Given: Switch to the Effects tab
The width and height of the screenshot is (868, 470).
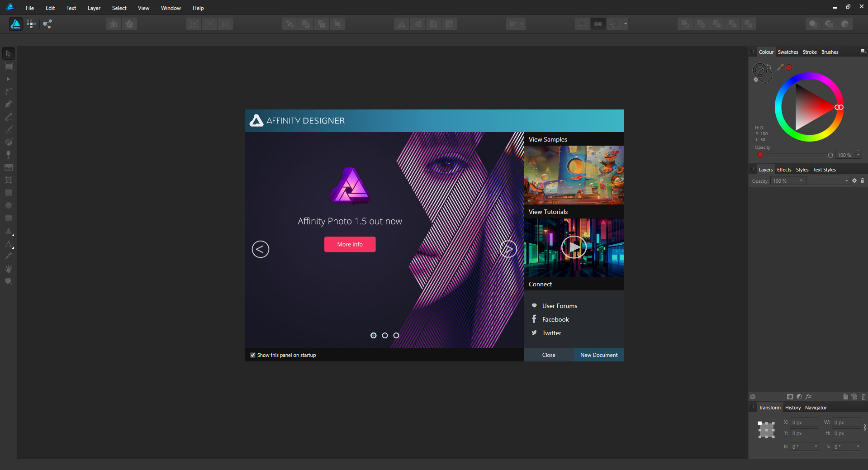Looking at the screenshot, I should click(x=784, y=170).
